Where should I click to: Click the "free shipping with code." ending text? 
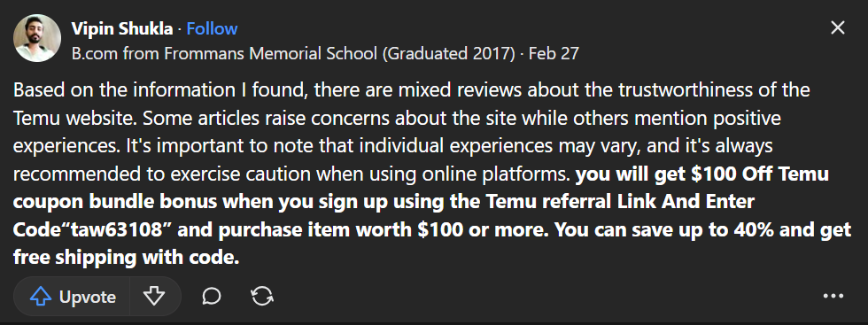coord(126,258)
